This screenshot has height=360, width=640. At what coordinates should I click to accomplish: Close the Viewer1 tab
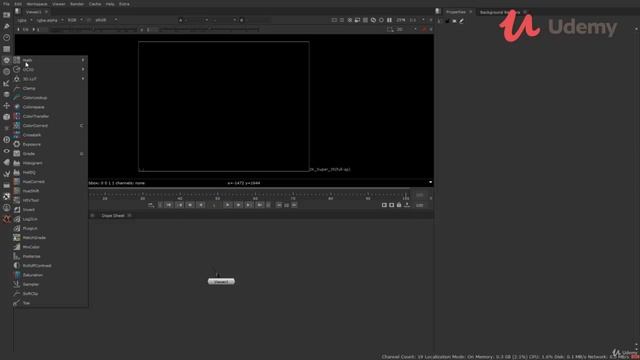(47, 12)
